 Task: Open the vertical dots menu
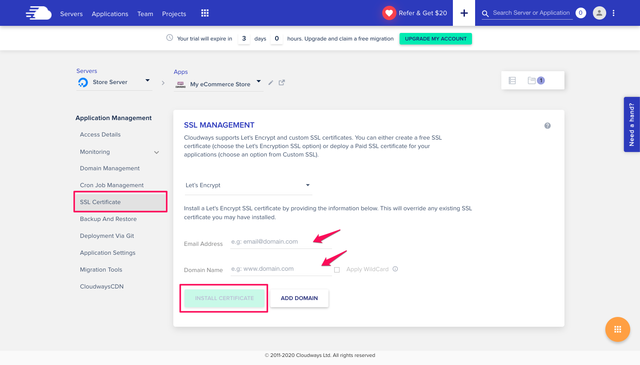coord(613,13)
